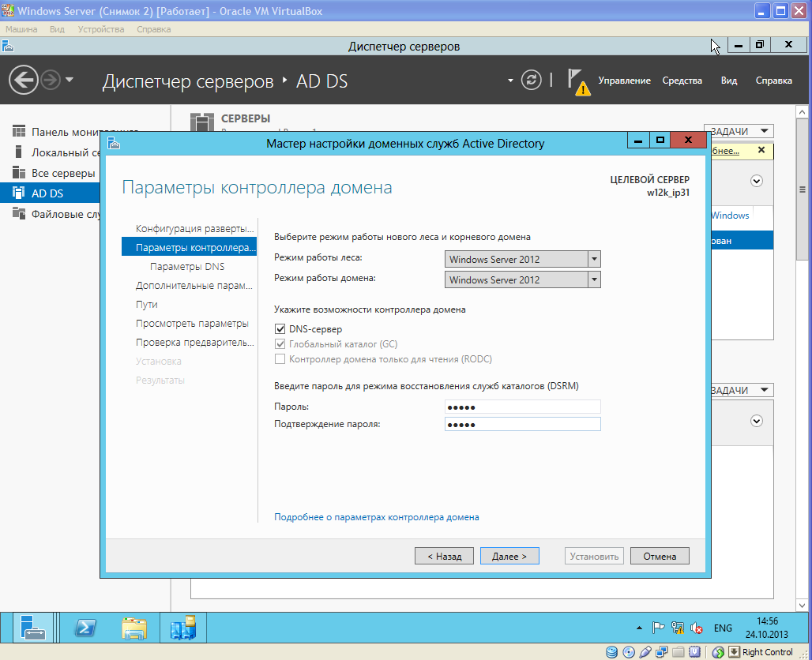Open VirtualBox Справка menu
Image resolution: width=812 pixels, height=660 pixels.
coord(154,29)
